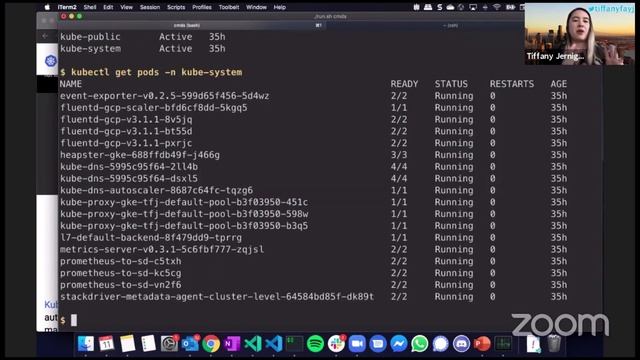The height and width of the screenshot is (360, 640).
Task: Open the Session menu
Action: point(150,7)
